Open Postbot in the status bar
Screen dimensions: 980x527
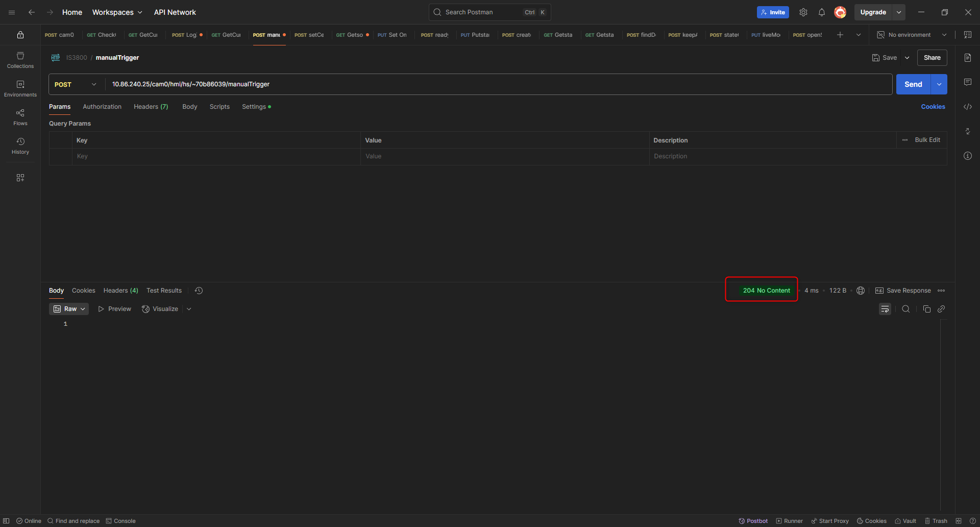pos(753,521)
